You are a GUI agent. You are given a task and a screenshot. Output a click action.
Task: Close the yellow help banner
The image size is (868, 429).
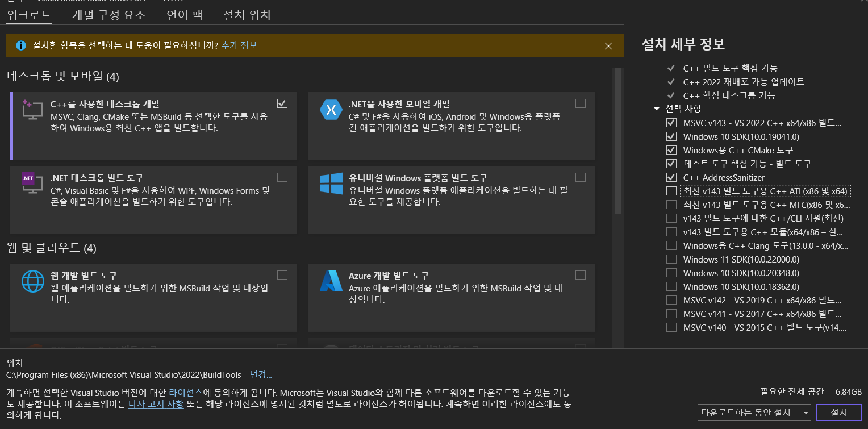tap(608, 46)
